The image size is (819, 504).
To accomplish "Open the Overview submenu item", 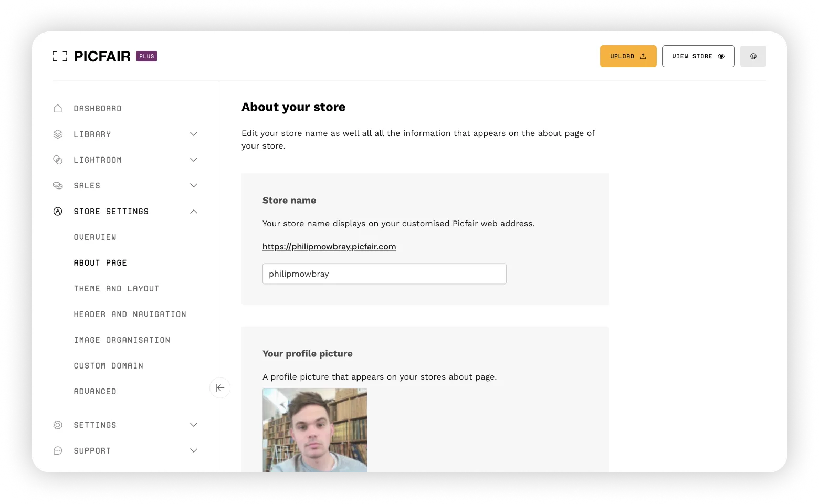I will pos(95,237).
